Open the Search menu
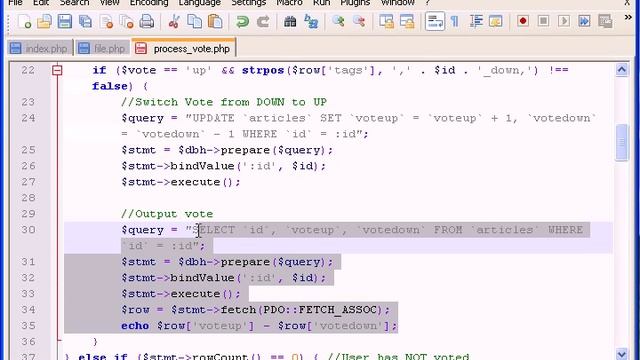640x360 pixels. click(x=74, y=2)
